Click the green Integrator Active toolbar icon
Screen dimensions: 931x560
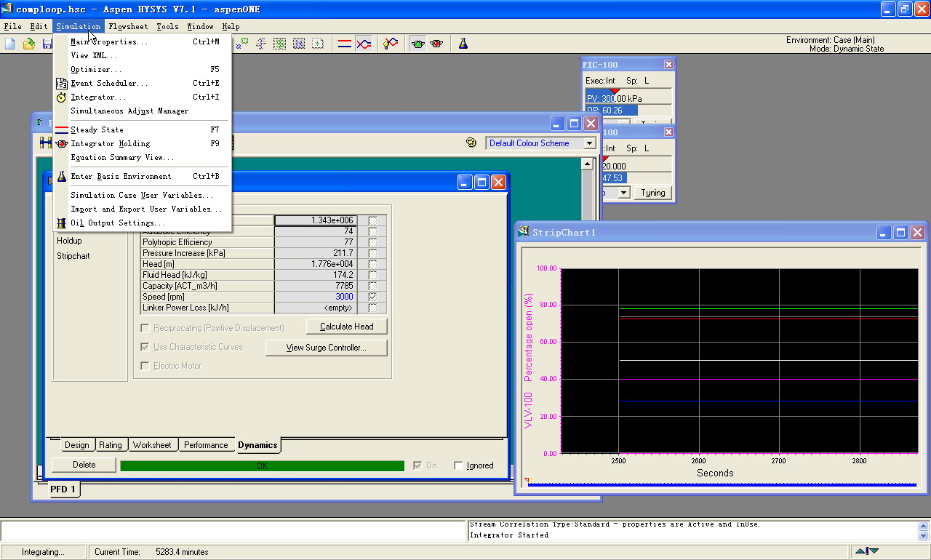point(417,44)
